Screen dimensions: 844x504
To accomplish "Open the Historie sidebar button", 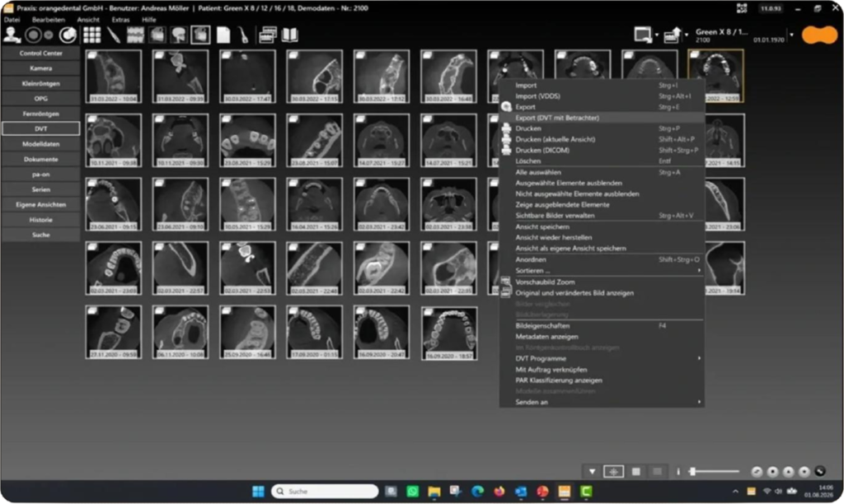I will click(41, 219).
